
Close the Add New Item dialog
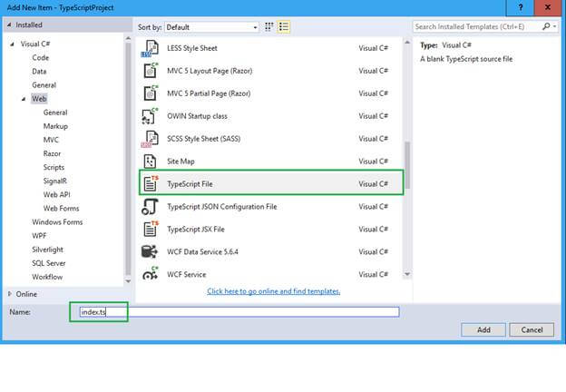coord(548,7)
